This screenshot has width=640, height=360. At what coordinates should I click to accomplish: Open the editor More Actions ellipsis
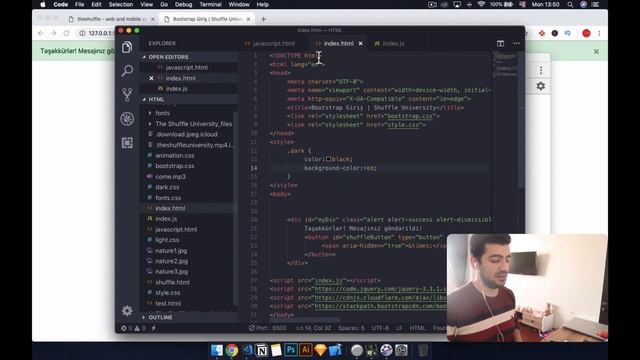(516, 43)
